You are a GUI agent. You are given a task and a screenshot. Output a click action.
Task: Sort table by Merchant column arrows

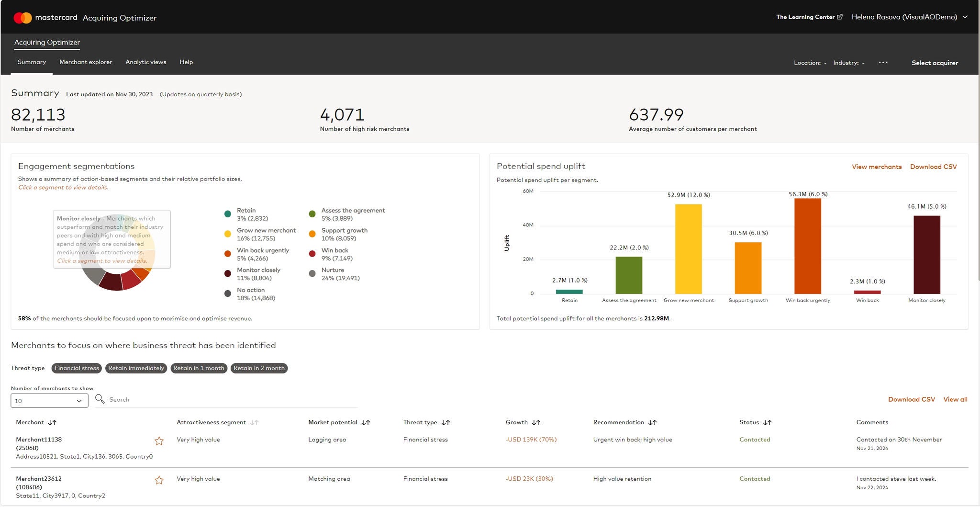click(x=52, y=423)
